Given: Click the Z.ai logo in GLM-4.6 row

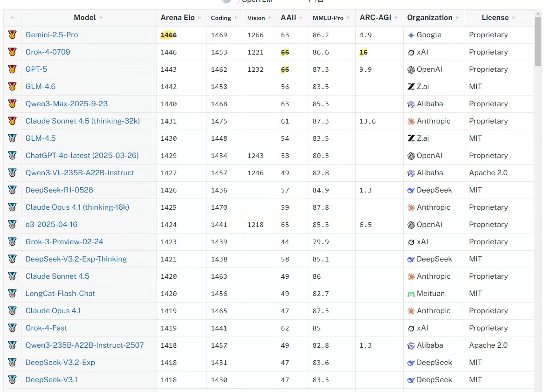Looking at the screenshot, I should click(411, 87).
